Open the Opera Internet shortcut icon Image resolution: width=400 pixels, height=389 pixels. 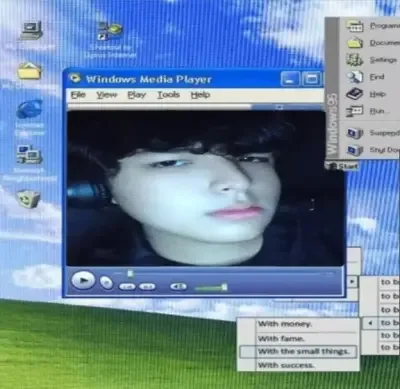(110, 32)
